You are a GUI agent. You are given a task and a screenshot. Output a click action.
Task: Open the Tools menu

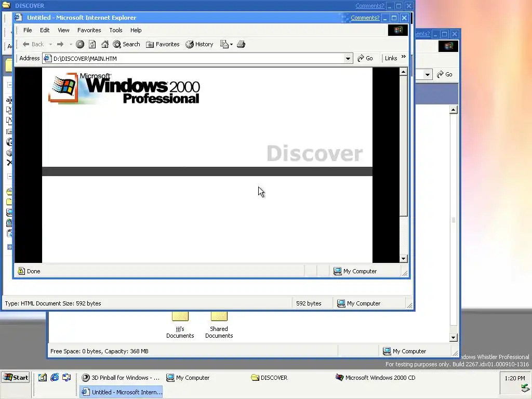pos(116,30)
